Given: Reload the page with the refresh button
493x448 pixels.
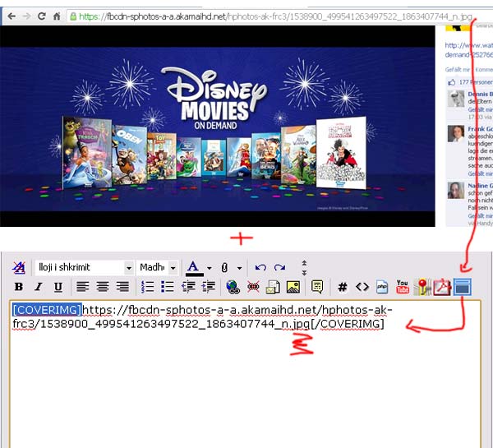Looking at the screenshot, I should click(x=42, y=16).
